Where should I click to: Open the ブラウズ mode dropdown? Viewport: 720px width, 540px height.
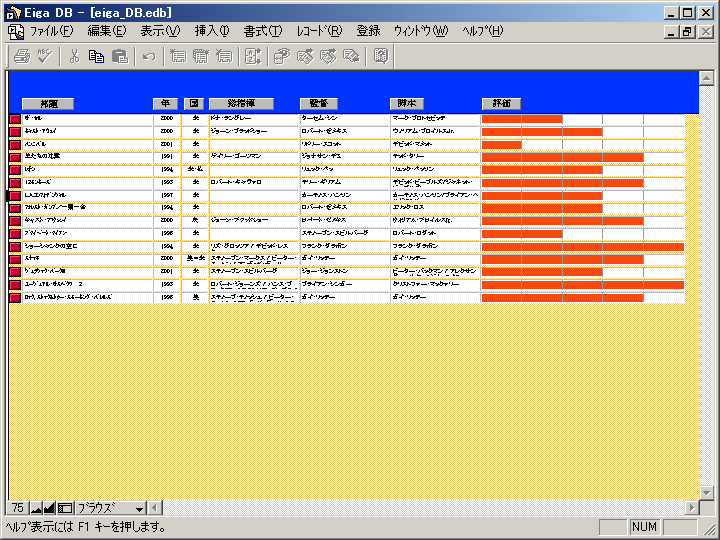139,508
